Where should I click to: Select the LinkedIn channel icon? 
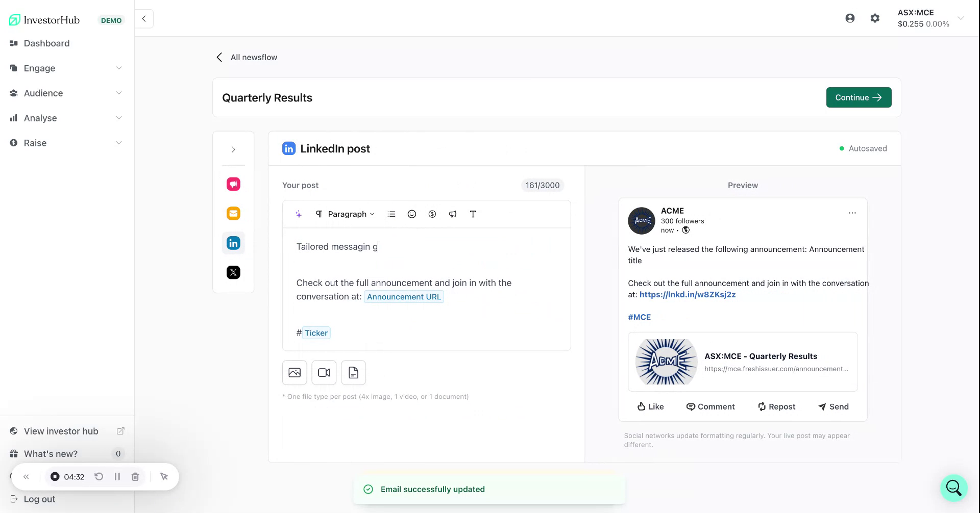coord(233,243)
